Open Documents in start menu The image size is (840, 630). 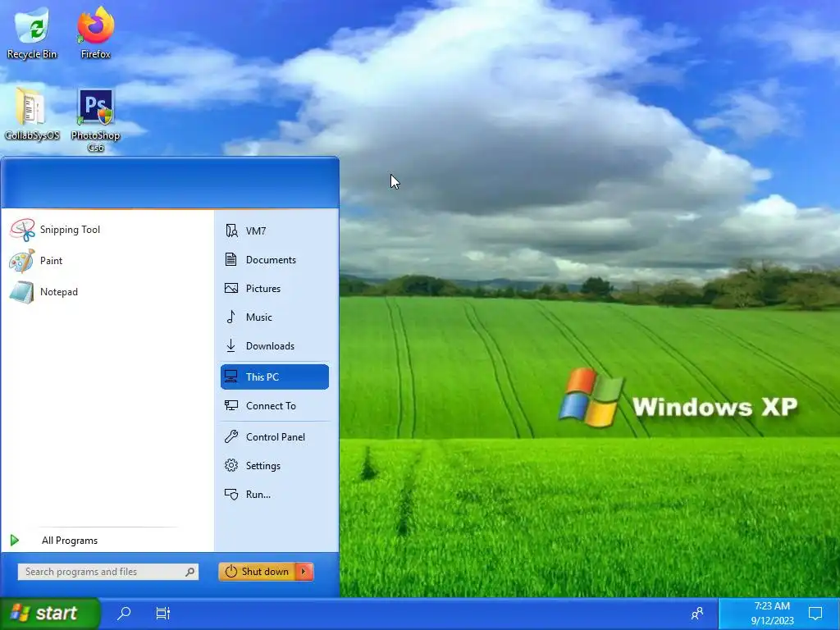click(x=274, y=260)
